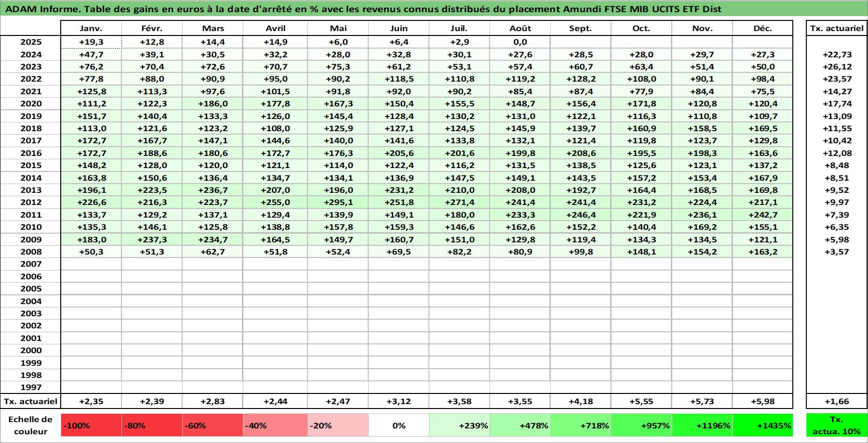
Task: Select the Juin column header
Action: click(399, 28)
